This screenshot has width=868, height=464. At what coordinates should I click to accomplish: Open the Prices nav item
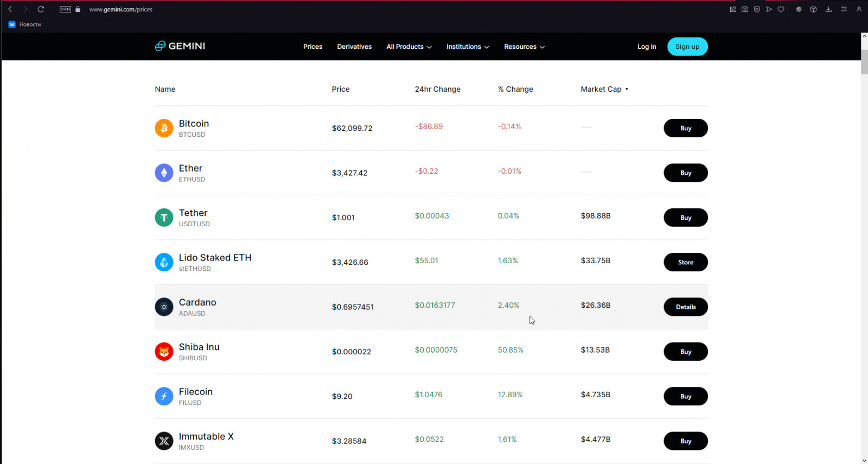pos(312,47)
